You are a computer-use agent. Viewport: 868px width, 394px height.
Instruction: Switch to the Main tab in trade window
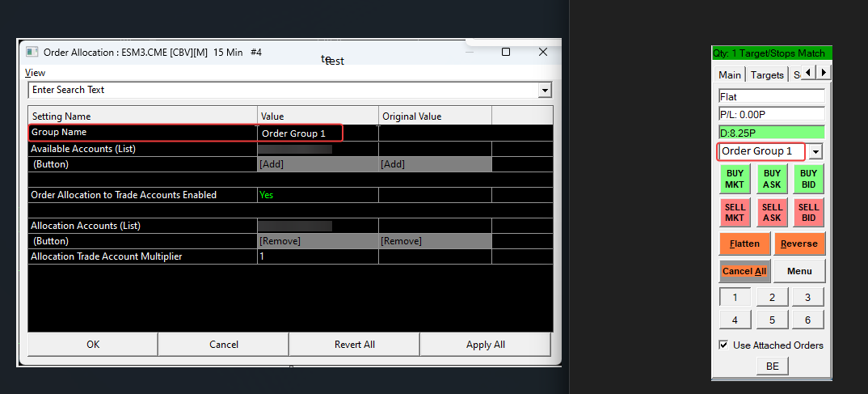tap(730, 74)
